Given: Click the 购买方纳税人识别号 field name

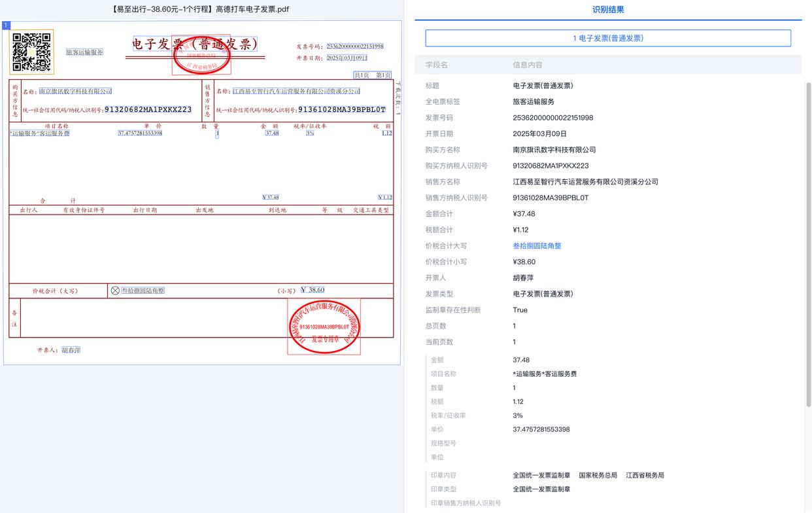Looking at the screenshot, I should [x=456, y=166].
